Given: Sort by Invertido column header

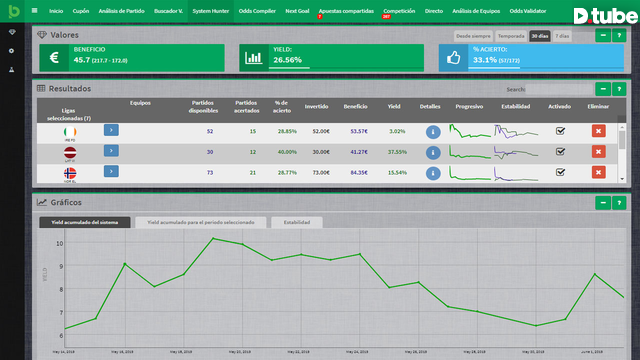Looking at the screenshot, I should pos(316,107).
